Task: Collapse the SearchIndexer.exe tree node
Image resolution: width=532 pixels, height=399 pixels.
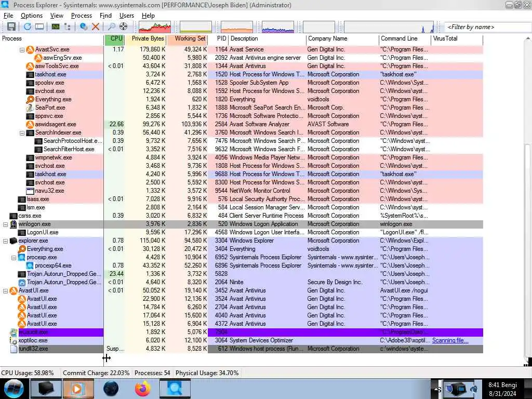Action: 22,133
